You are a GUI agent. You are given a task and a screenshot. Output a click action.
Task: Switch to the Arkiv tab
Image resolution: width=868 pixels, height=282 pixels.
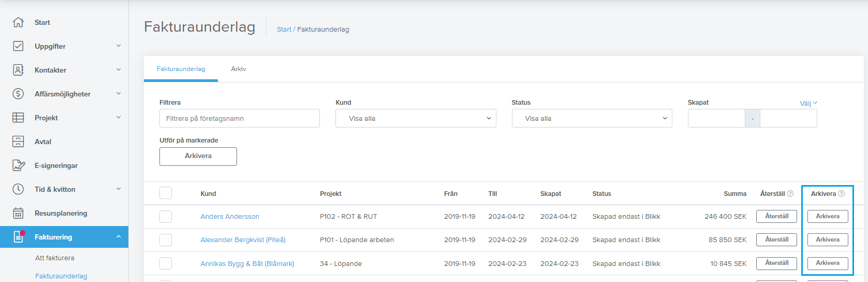pyautogui.click(x=239, y=69)
